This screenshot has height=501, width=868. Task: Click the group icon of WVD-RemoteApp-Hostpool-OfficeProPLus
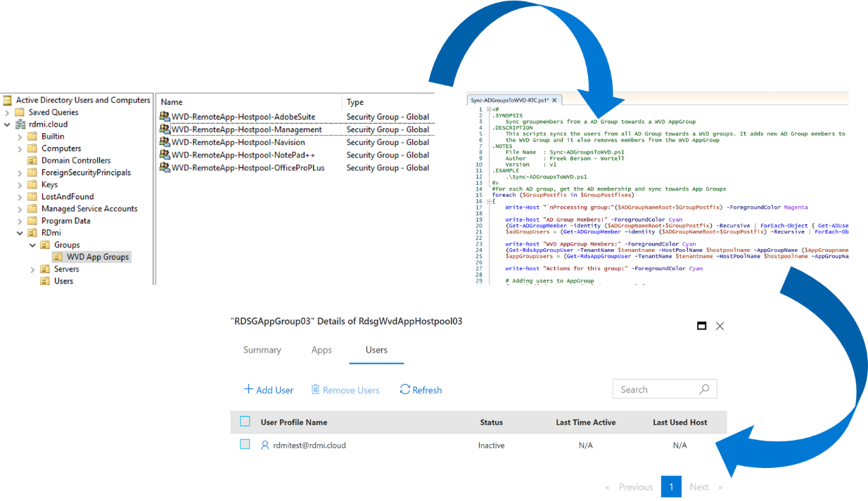pos(165,167)
